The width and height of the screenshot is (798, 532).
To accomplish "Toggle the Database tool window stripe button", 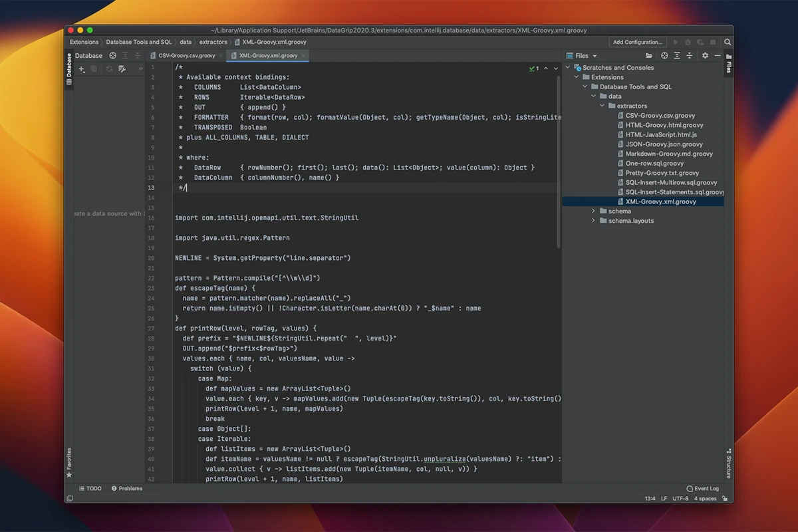I will (x=68, y=69).
